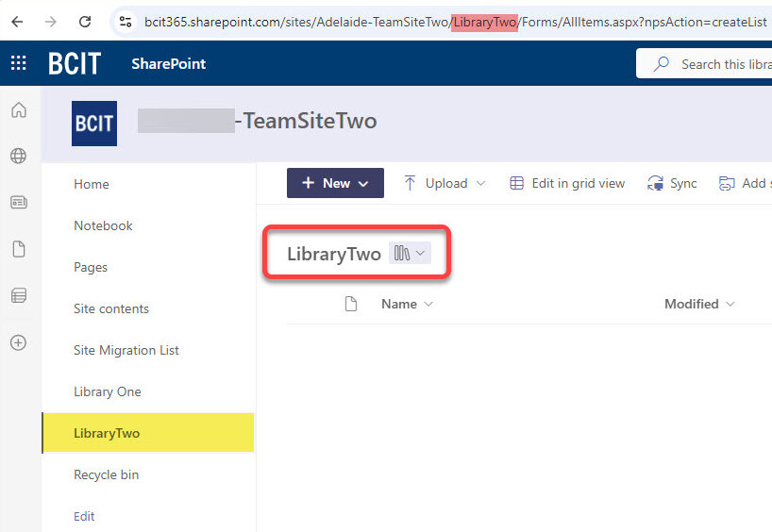Open the app launcher waffle icon
This screenshot has width=772, height=532.
click(18, 63)
